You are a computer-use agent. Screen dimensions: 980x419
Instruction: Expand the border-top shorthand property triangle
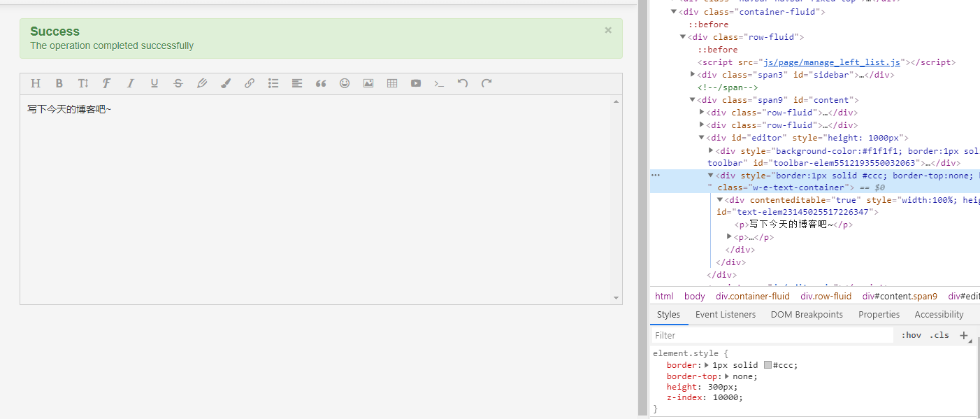point(727,376)
